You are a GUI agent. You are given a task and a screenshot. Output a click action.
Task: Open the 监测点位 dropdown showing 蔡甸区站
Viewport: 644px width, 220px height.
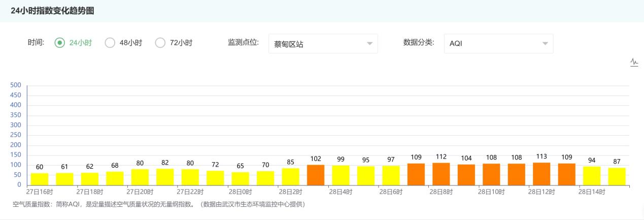coord(323,43)
